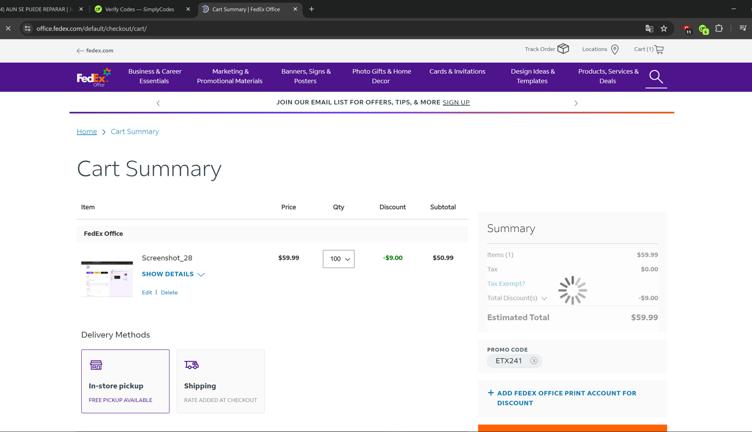
Task: Click the Locations pin icon
Action: [615, 49]
